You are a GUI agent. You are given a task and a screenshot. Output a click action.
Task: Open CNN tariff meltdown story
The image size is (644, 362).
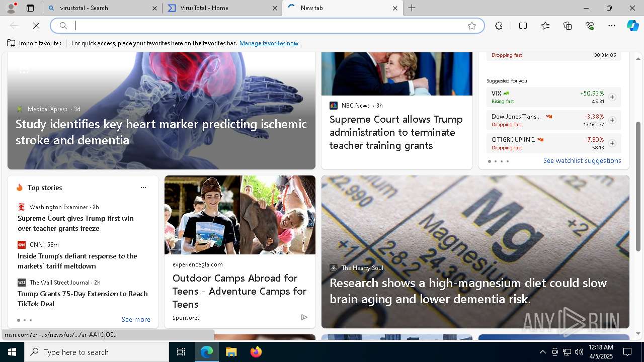(77, 261)
